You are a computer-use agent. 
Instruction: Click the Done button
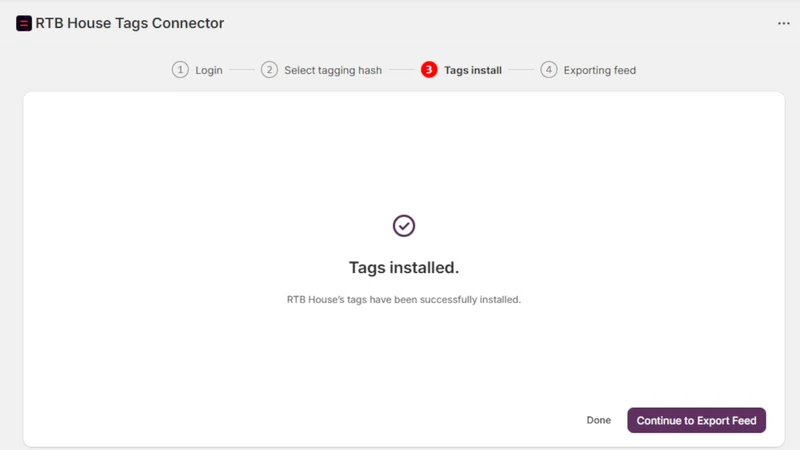pos(598,420)
